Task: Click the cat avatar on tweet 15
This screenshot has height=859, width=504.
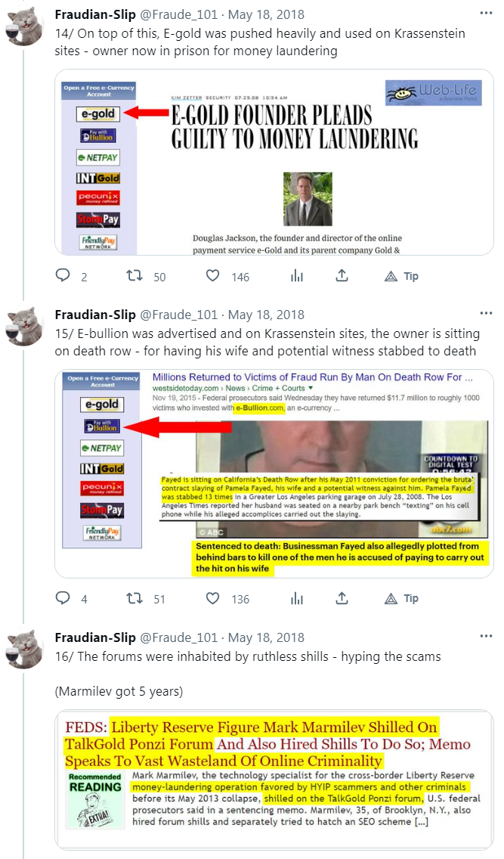Action: (23, 330)
